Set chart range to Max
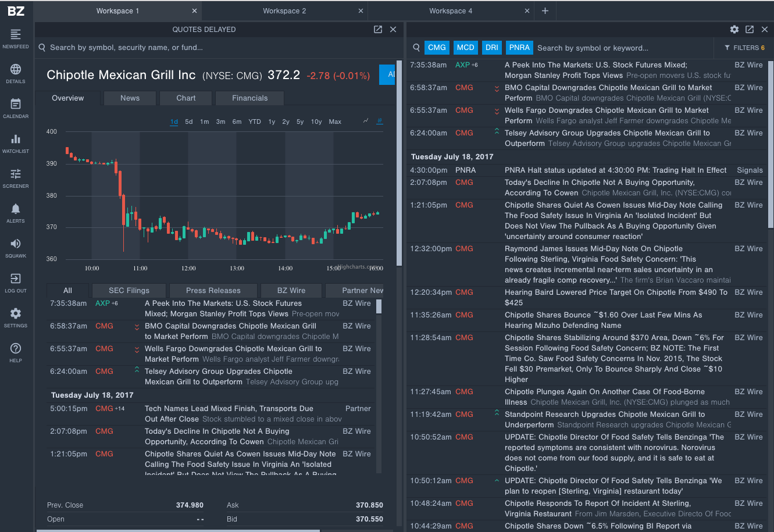Screen dimensions: 774x532 pyautogui.click(x=335, y=122)
